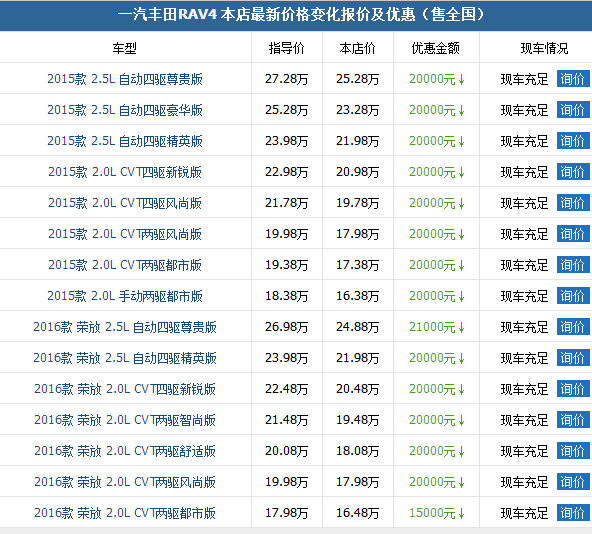Click 询价 for 2016款 荣放 CVT两驱都市版
Image resolution: width=592 pixels, height=534 pixels.
click(x=573, y=512)
